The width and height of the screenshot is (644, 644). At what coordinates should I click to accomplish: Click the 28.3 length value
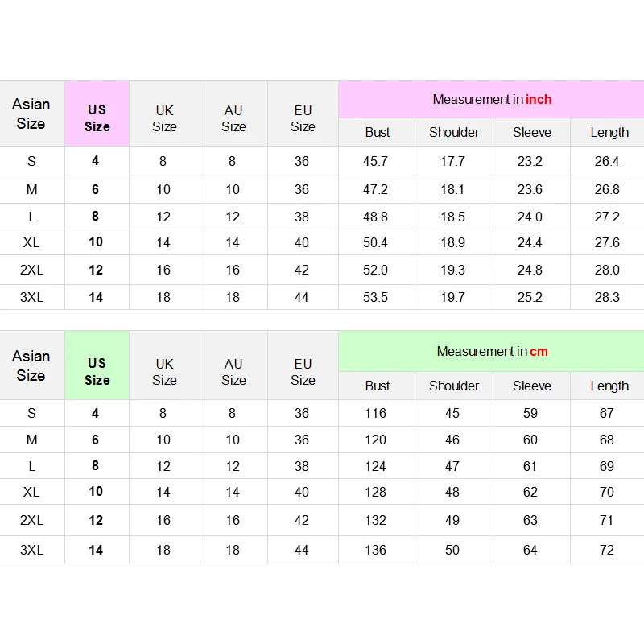point(607,297)
